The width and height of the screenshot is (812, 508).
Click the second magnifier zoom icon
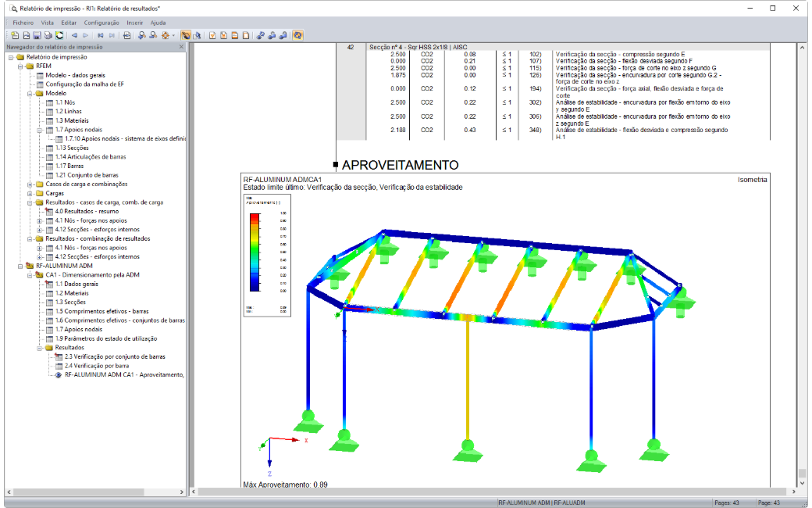[x=153, y=35]
